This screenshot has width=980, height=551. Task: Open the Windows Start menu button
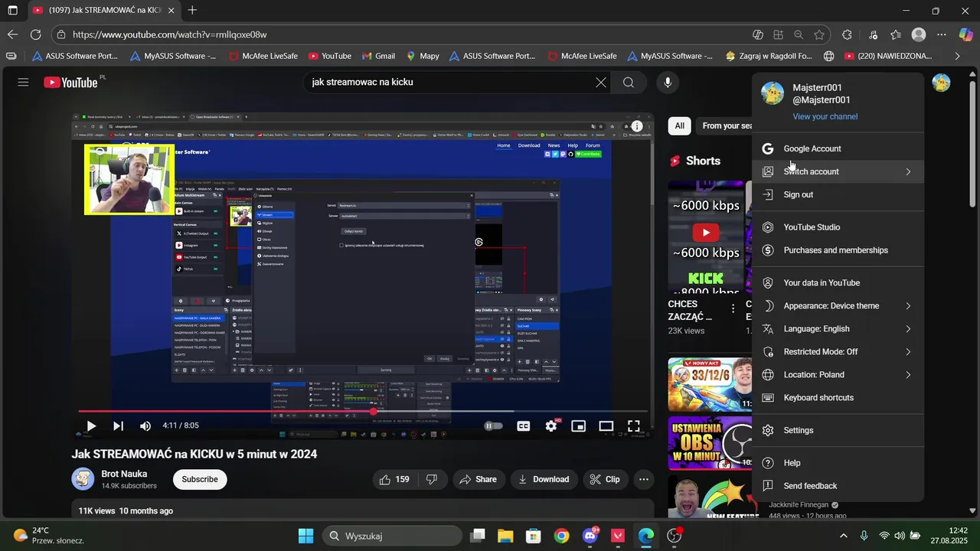pos(305,536)
